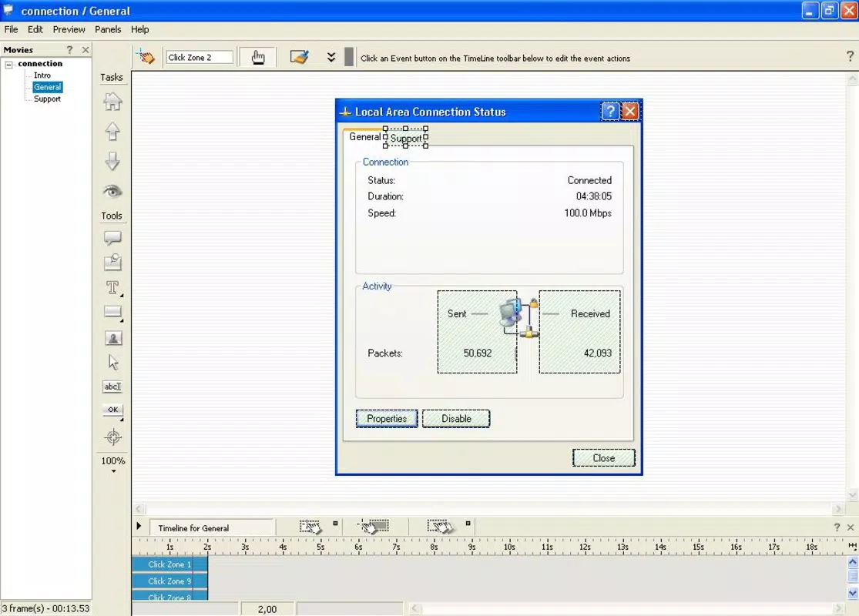Click the timeline fit-width icon at ruler end
The width and height of the screenshot is (859, 616).
pos(852,547)
